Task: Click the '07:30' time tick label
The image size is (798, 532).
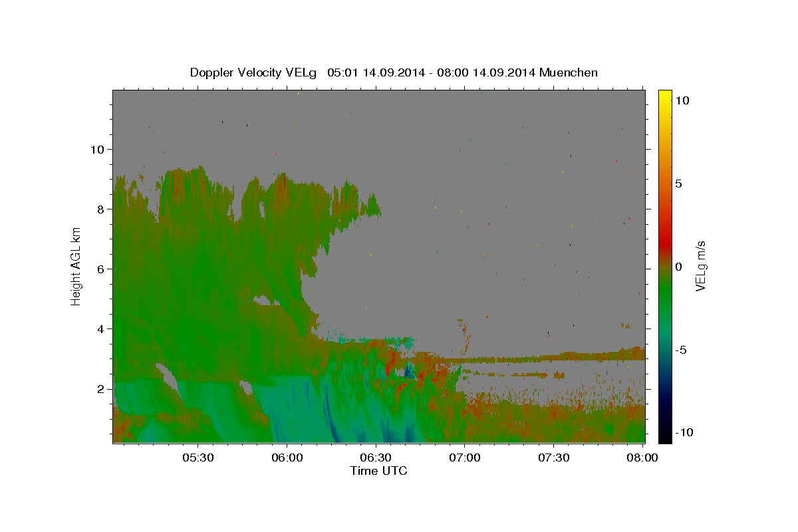Action: click(553, 458)
